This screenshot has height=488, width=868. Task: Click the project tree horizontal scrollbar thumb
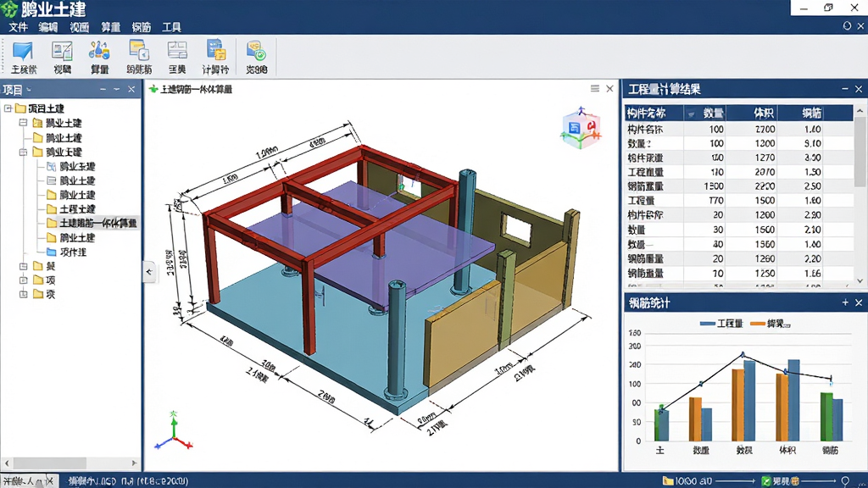click(x=50, y=463)
